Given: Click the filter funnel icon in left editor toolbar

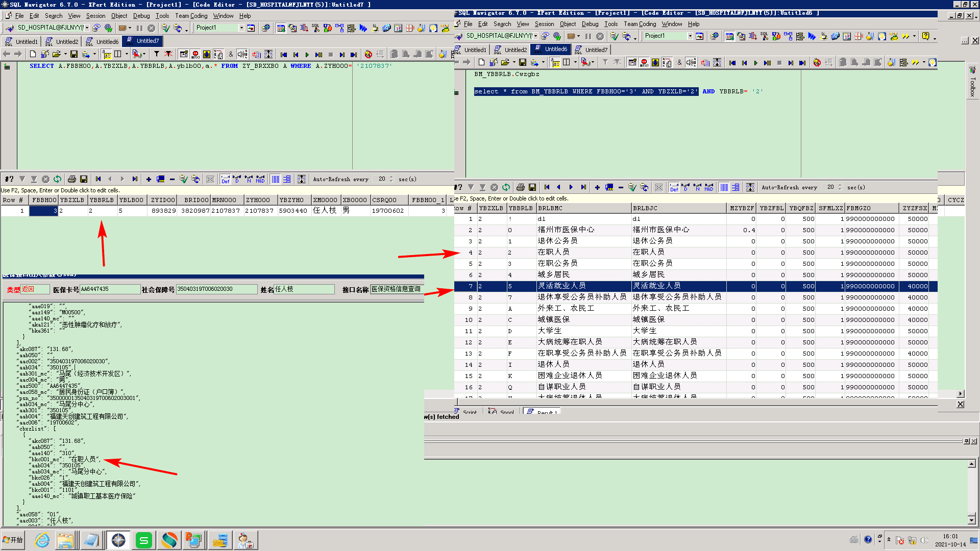Looking at the screenshot, I should pos(157,54).
